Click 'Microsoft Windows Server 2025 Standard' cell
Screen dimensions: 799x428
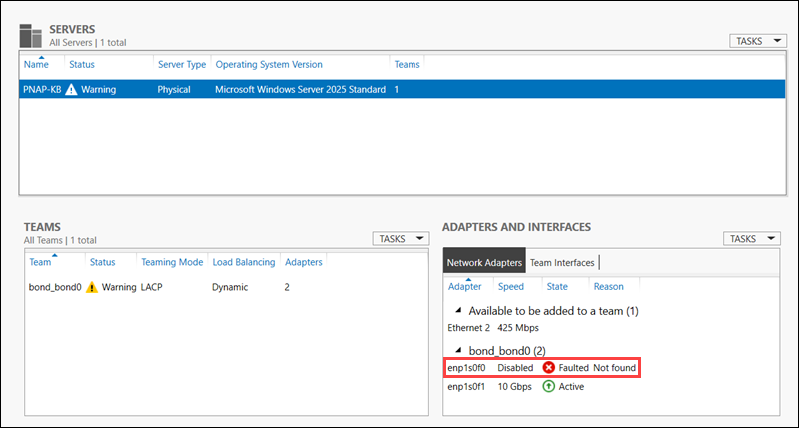pyautogui.click(x=300, y=90)
